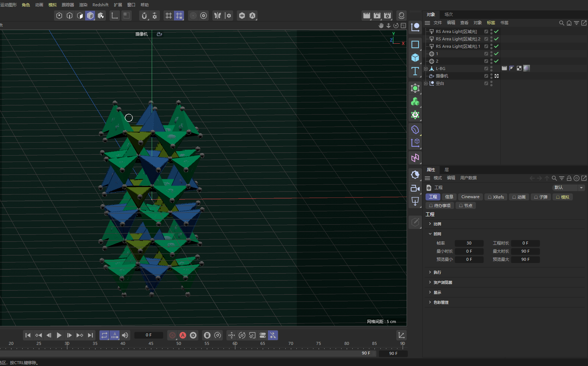The width and height of the screenshot is (588, 366).
Task: Add a camera from side palette
Action: point(415,188)
